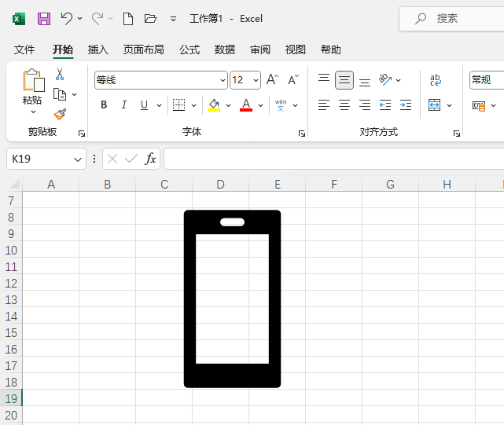Toggle Bold formatting
Screen dimensions: 504x425
coord(104,104)
